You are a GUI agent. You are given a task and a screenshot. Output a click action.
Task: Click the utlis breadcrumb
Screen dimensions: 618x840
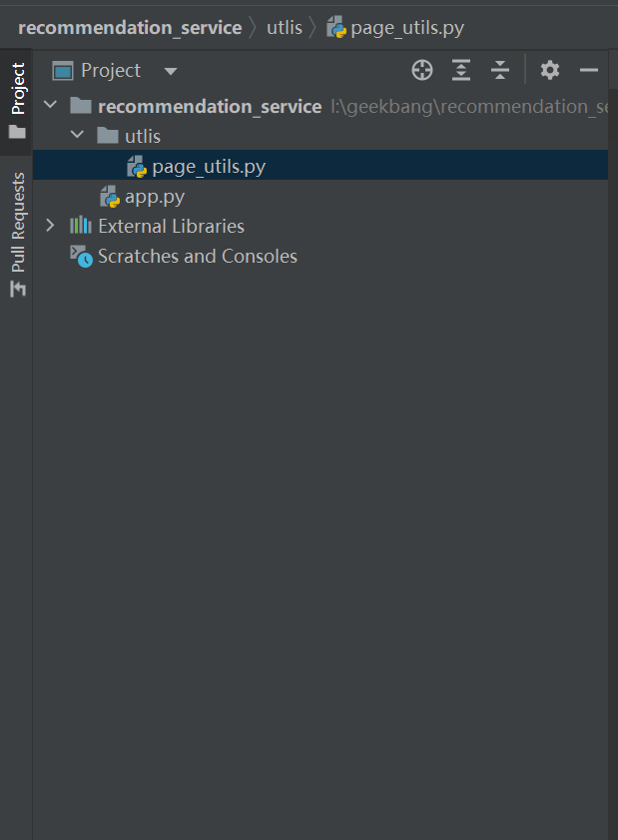[284, 27]
